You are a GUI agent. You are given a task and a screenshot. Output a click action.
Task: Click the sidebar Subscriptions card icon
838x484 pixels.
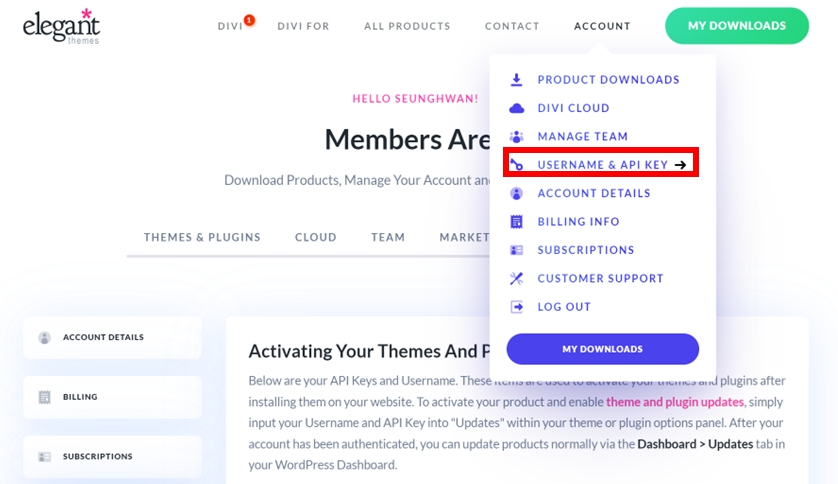(x=44, y=457)
